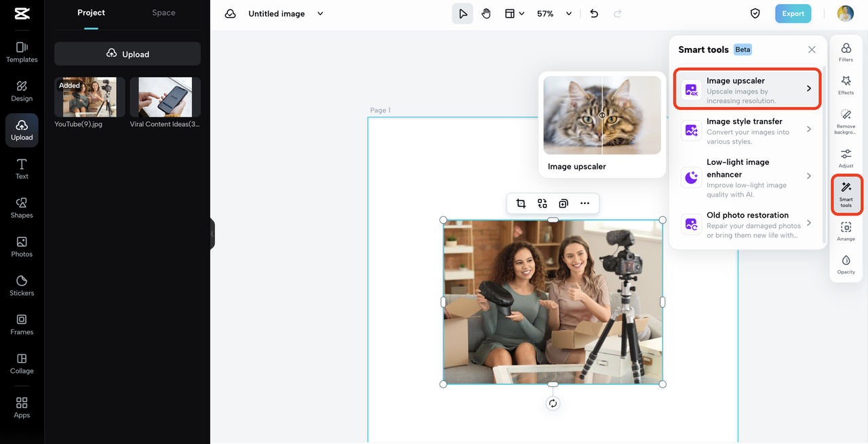Open the 57% zoom dropdown

coord(554,14)
